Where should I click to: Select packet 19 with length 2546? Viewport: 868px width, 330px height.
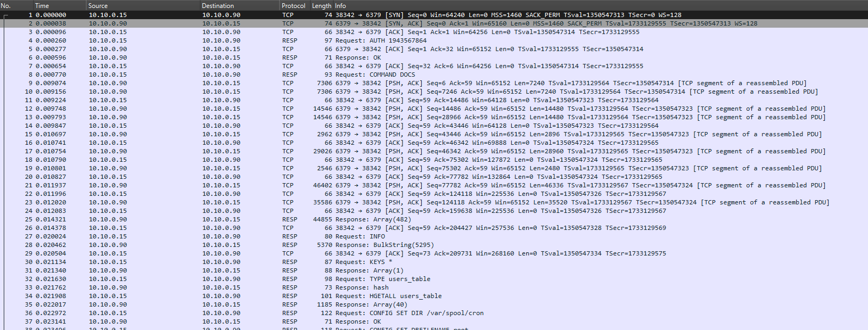tap(434, 168)
